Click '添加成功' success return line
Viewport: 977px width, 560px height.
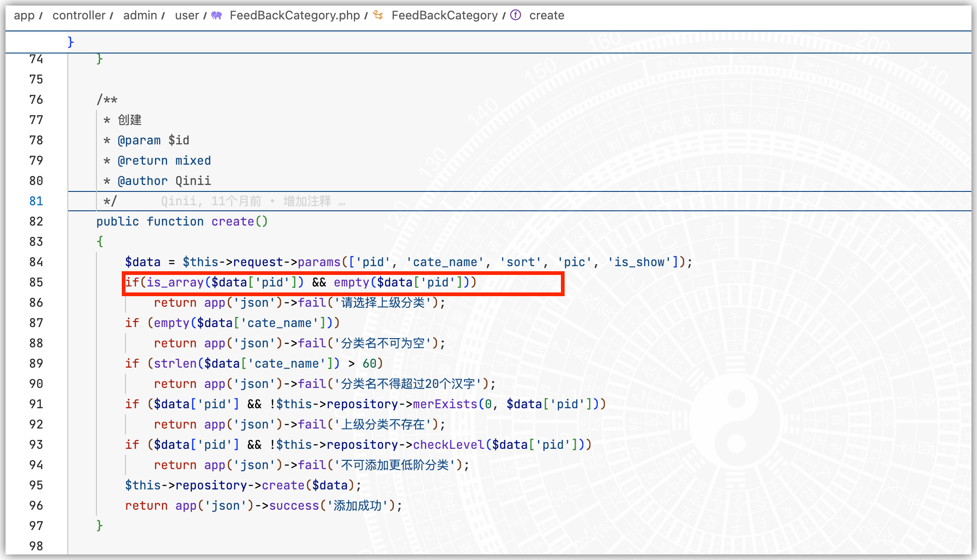tap(264, 506)
